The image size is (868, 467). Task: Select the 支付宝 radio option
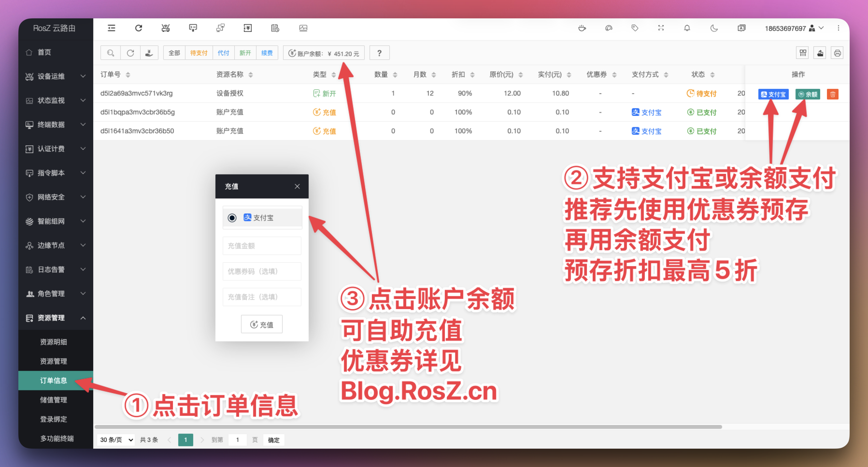click(232, 218)
